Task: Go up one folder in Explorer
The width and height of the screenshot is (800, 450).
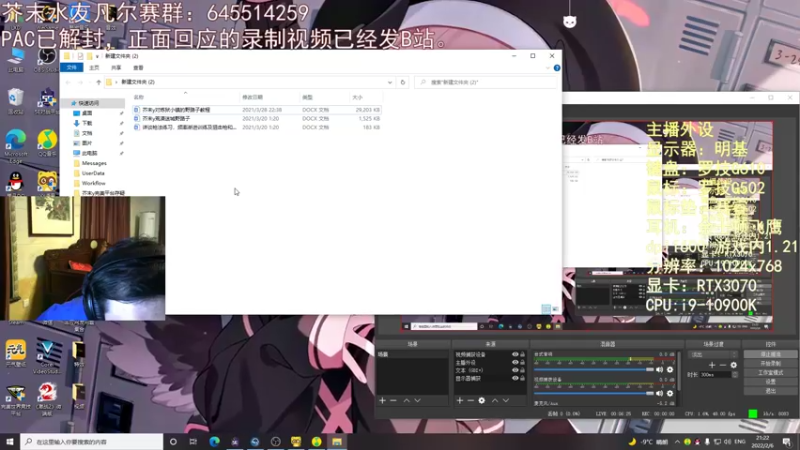Action: point(98,82)
